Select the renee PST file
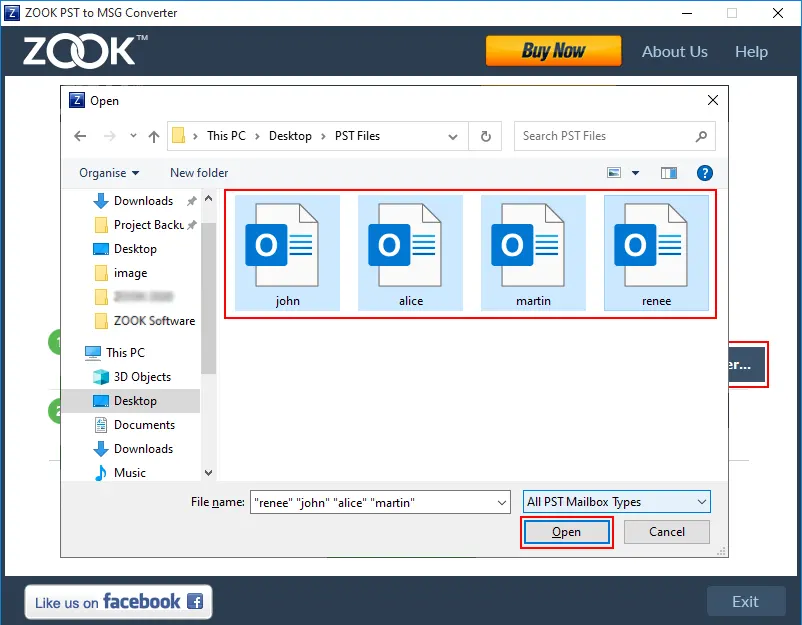Screen dimensions: 802x625 tap(656, 253)
